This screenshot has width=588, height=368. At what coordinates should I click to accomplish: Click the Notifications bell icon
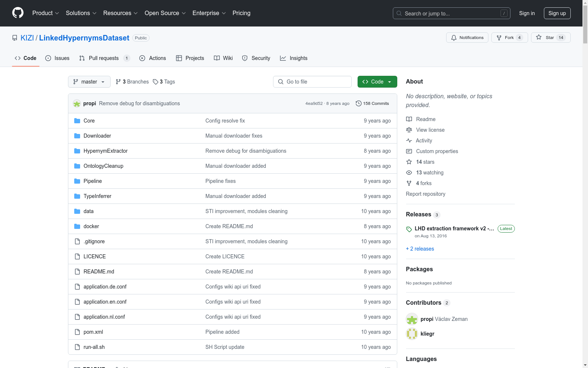click(x=454, y=38)
